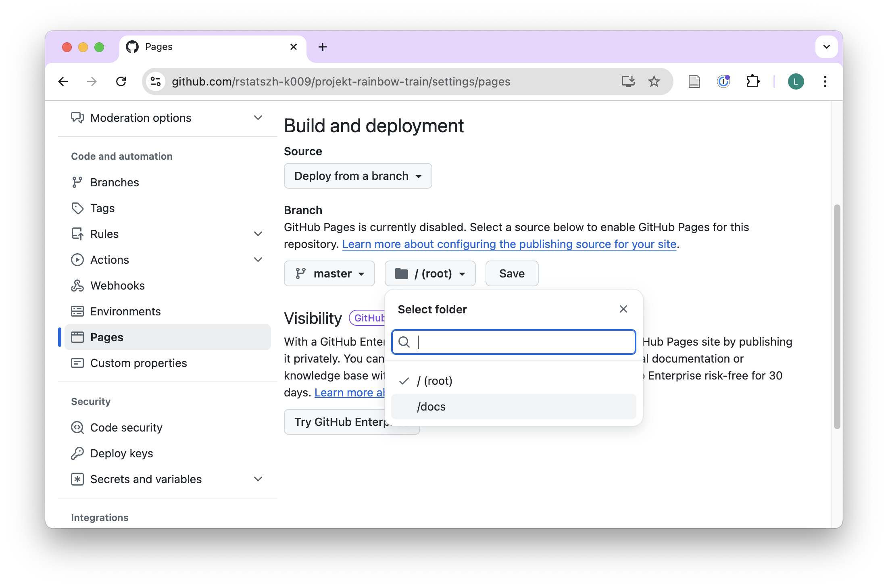The image size is (888, 588).
Task: Click the Pages item in sidebar
Action: tap(168, 337)
